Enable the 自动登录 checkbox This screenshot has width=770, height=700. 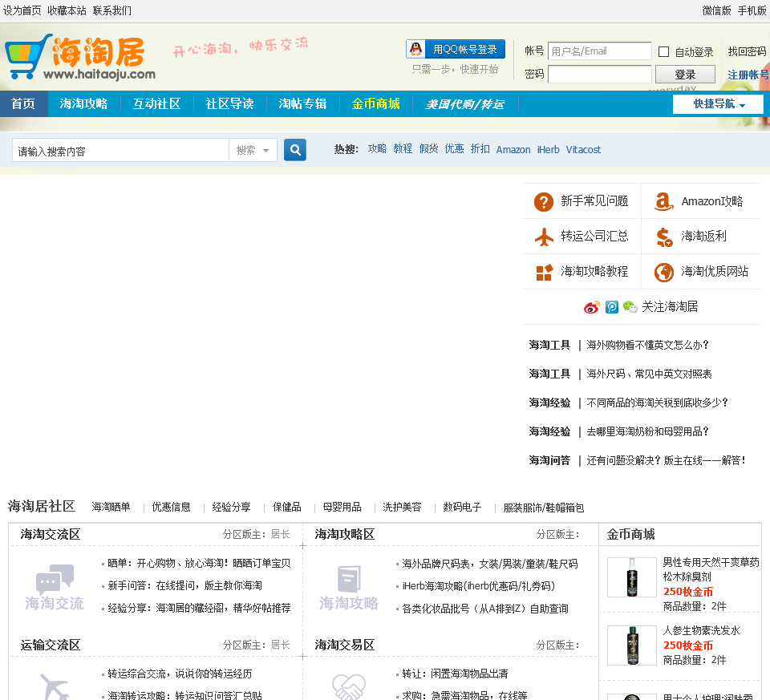tap(663, 52)
